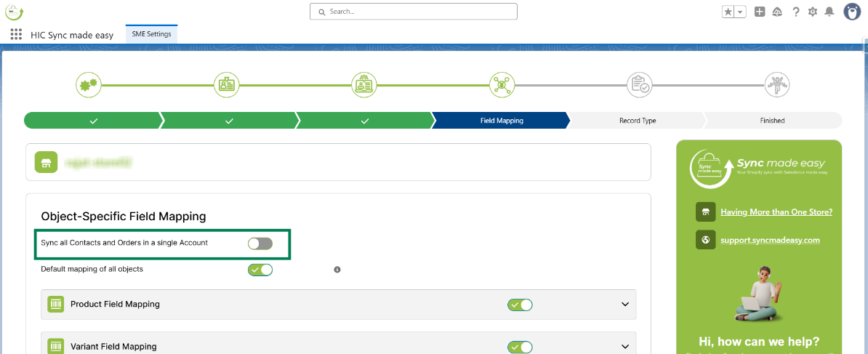The image size is (868, 354).
Task: Select the SME Settings tab
Action: coord(151,34)
